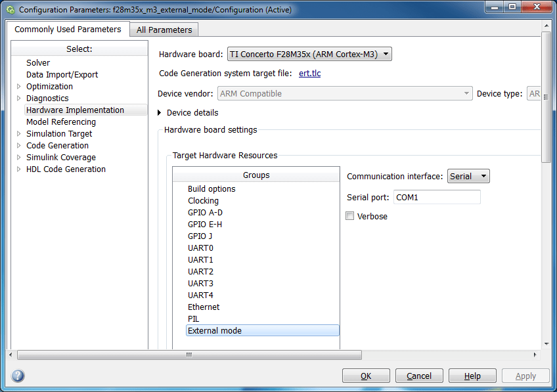The image size is (557, 392).
Task: Click the Serial port input field
Action: coord(436,197)
